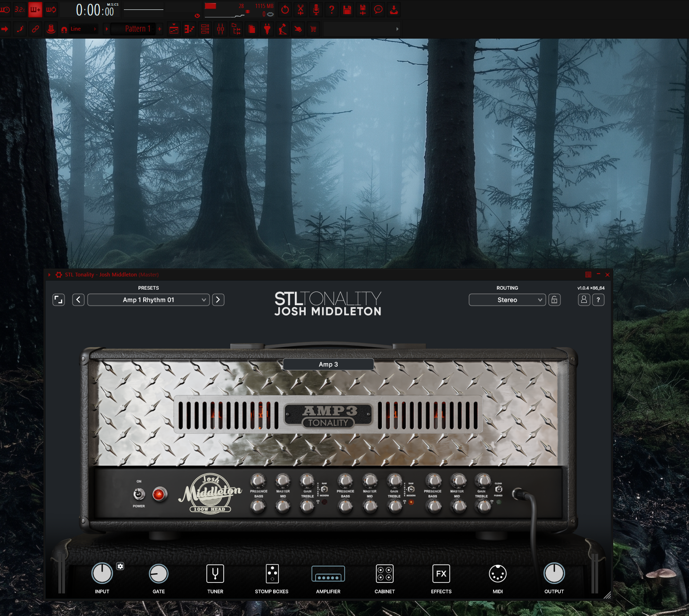689x616 pixels.
Task: Toggle the magnet snap icon
Action: (x=64, y=29)
